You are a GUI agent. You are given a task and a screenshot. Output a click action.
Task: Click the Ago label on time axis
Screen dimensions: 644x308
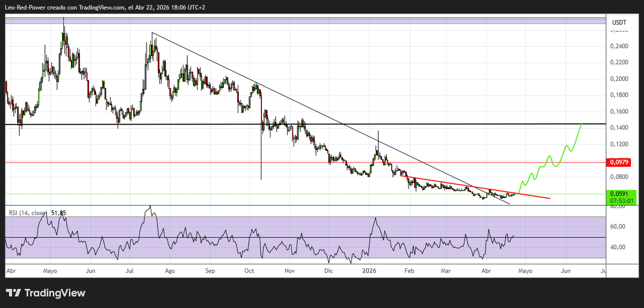click(170, 272)
